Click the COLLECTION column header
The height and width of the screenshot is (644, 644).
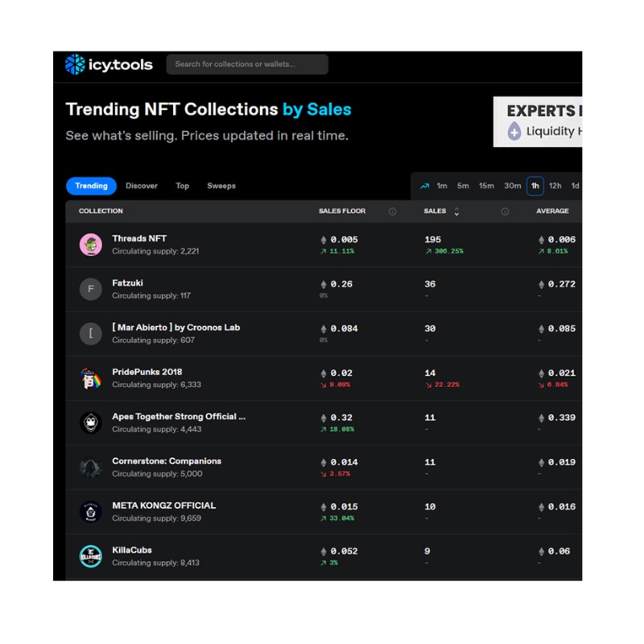coord(101,211)
